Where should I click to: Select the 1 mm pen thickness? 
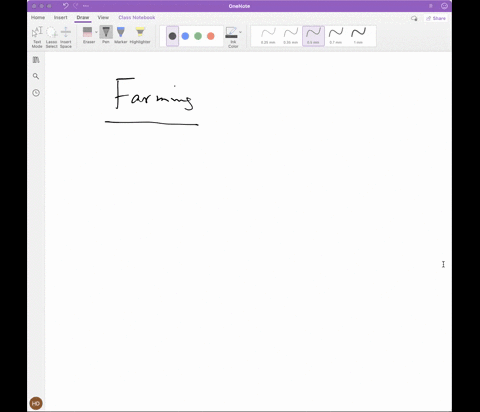pyautogui.click(x=358, y=36)
